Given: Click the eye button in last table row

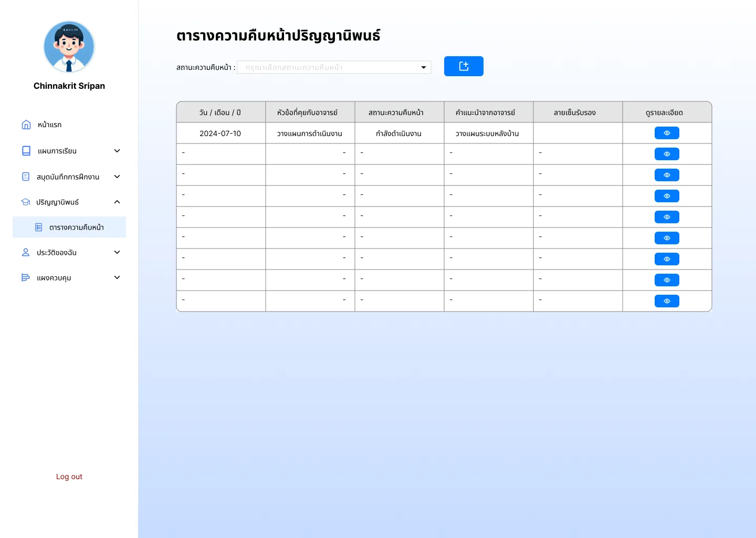Looking at the screenshot, I should pos(667,301).
